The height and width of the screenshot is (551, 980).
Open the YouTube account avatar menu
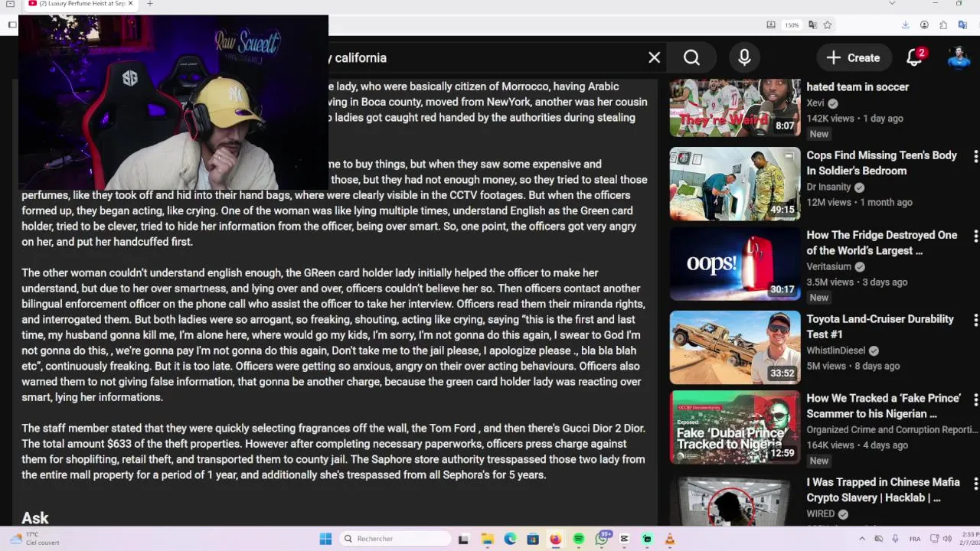pyautogui.click(x=959, y=57)
